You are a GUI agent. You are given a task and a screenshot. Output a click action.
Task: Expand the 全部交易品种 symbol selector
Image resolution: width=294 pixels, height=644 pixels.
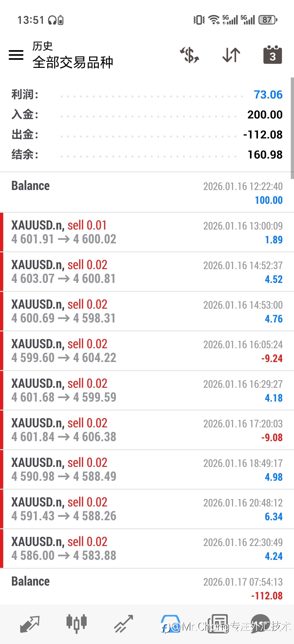click(73, 62)
